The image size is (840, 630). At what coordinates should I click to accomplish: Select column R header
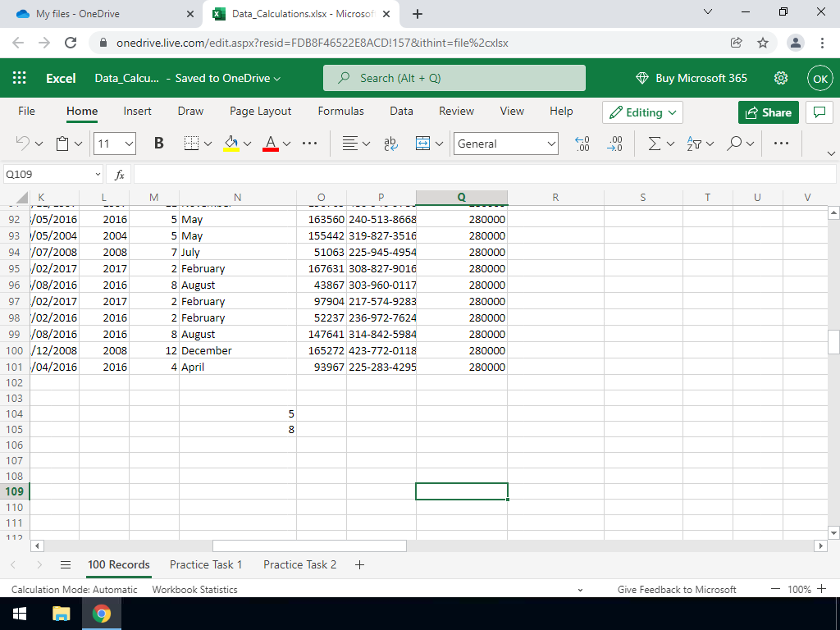tap(555, 198)
